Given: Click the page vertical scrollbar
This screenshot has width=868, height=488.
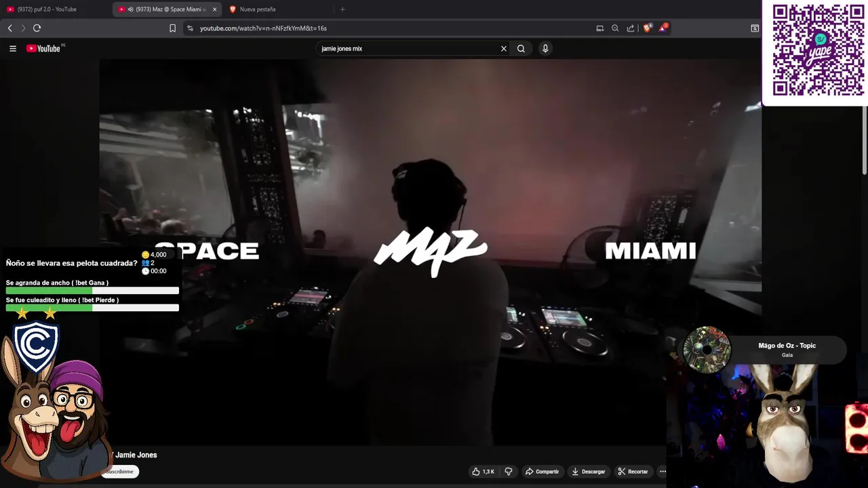Looking at the screenshot, I should (865, 140).
